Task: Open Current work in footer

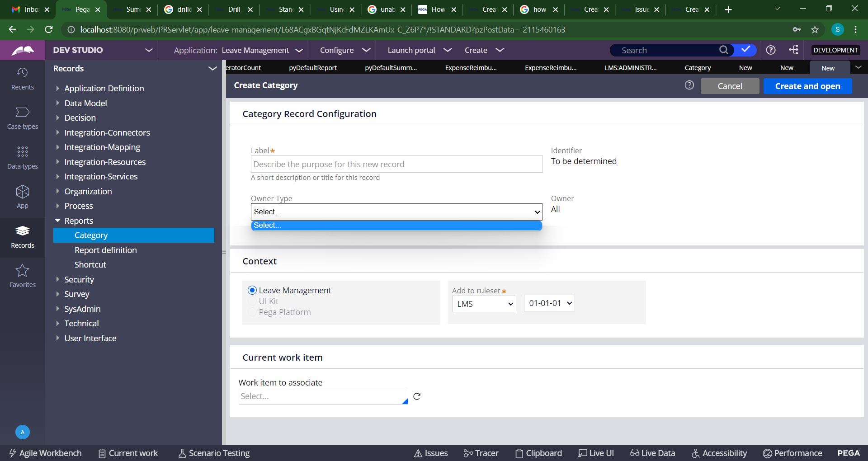Action: 128,453
